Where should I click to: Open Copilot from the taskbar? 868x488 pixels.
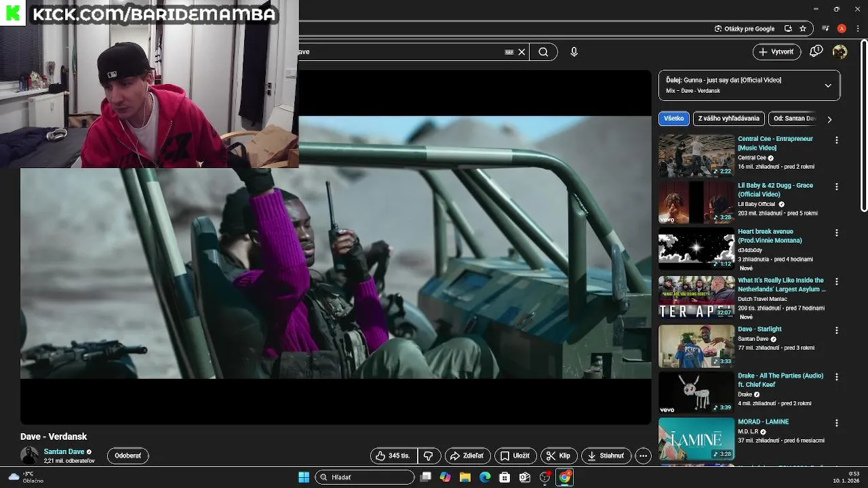[445, 477]
